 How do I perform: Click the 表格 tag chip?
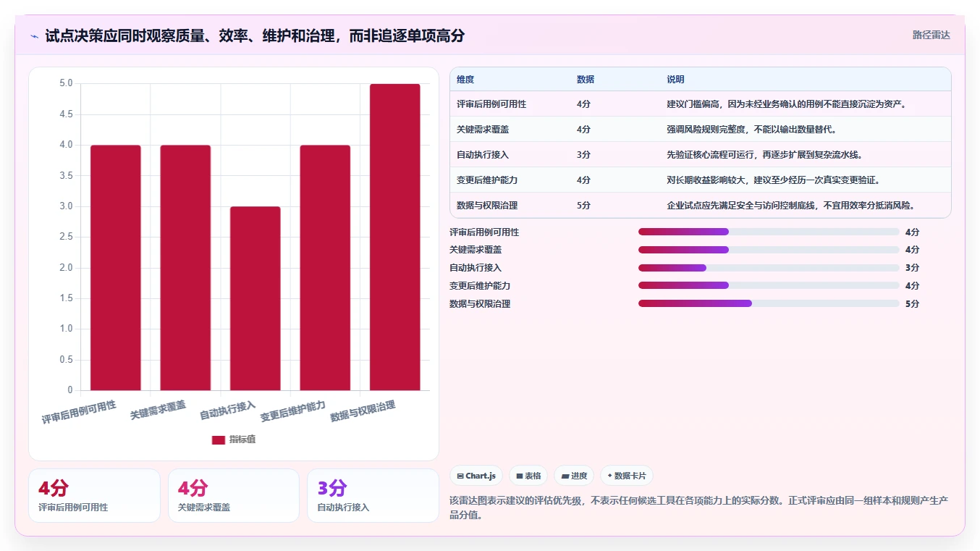528,476
